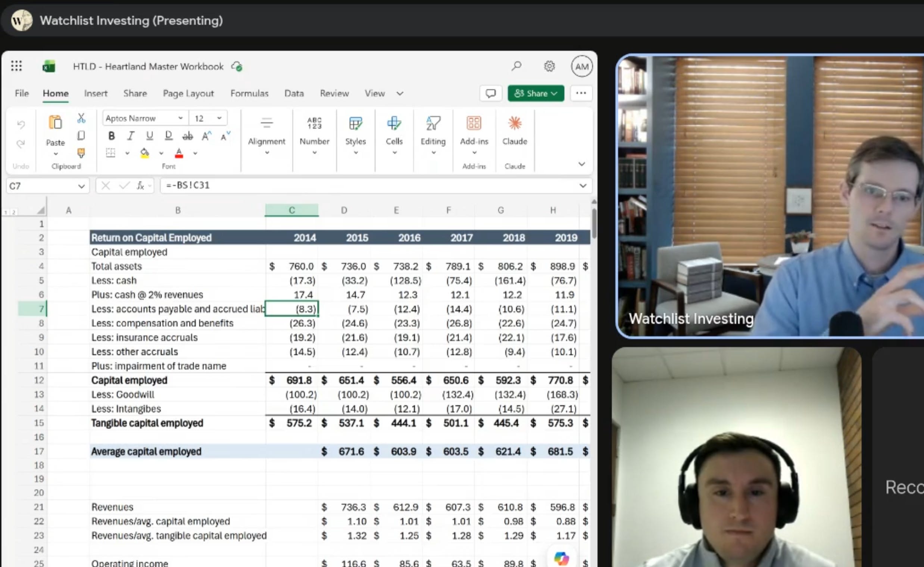Select the Watchlist Investing video tile
Viewport: 924px width, 567px height.
pyautogui.click(x=771, y=196)
